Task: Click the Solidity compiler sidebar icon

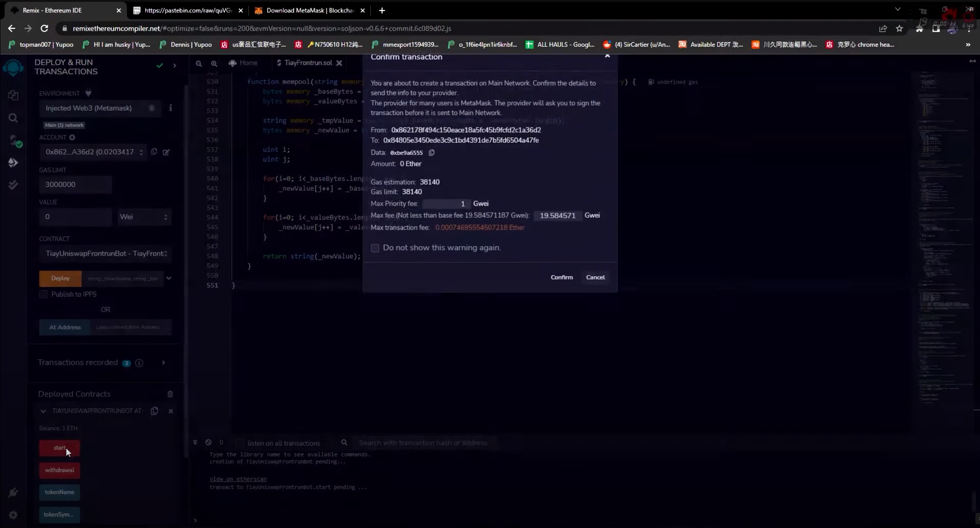Action: tap(14, 141)
